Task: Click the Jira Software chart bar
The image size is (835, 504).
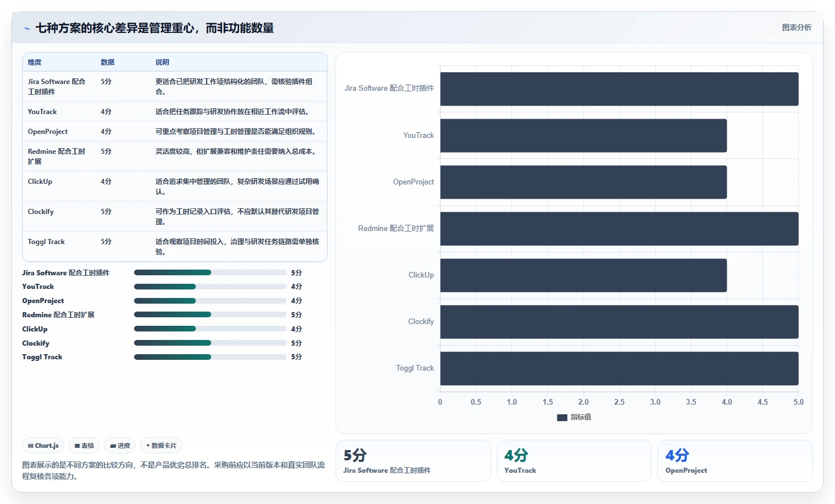Action: [619, 89]
